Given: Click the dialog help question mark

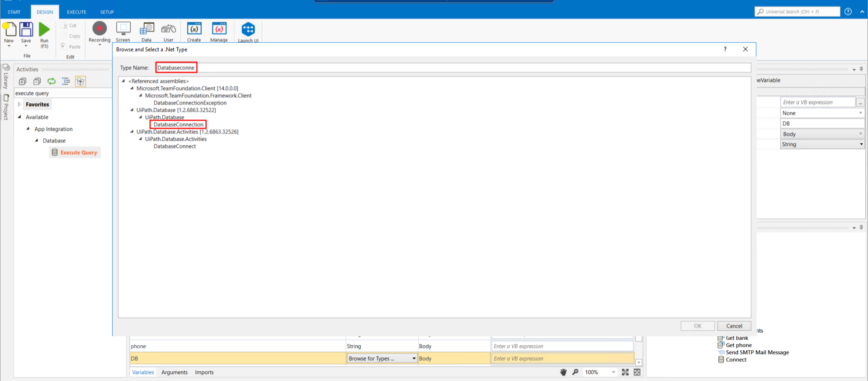Looking at the screenshot, I should point(725,49).
